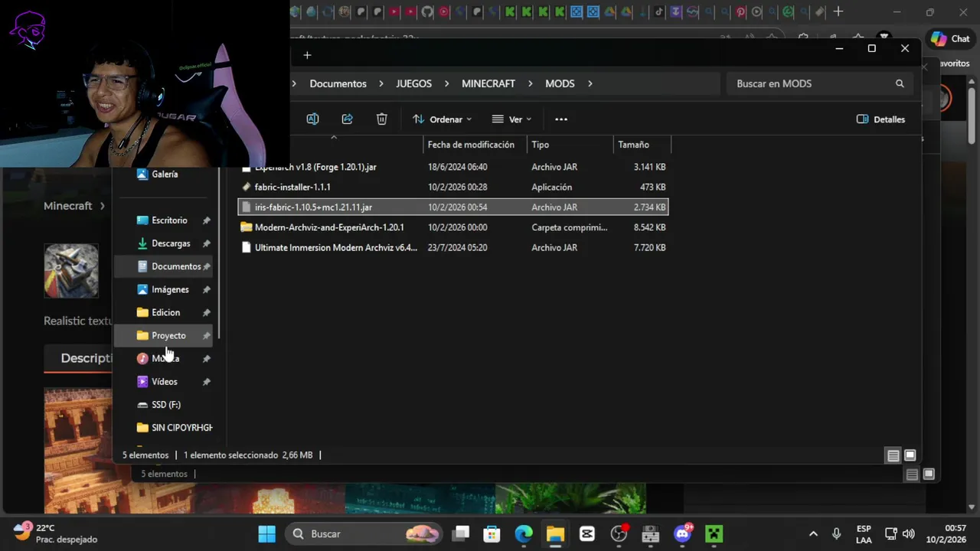Click the chevron before Documentos in breadcrumb

pyautogui.click(x=294, y=83)
